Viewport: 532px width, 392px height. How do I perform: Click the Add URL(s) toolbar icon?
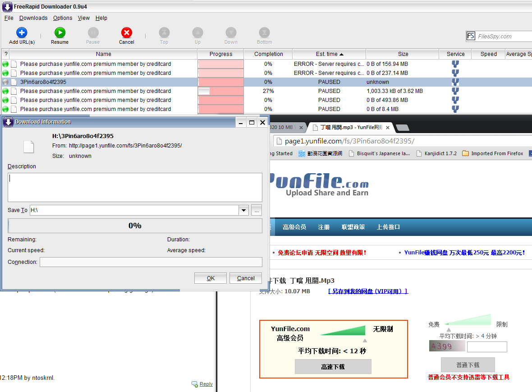point(22,32)
